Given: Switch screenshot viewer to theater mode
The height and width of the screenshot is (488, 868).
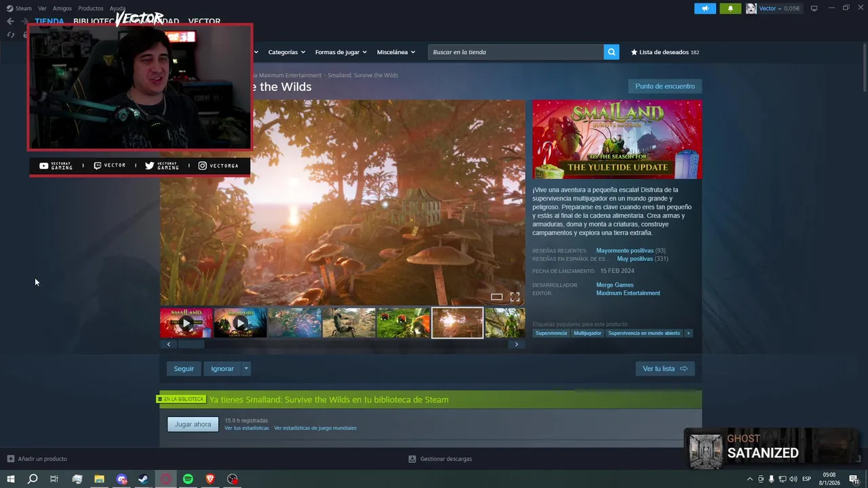Looking at the screenshot, I should (x=496, y=297).
